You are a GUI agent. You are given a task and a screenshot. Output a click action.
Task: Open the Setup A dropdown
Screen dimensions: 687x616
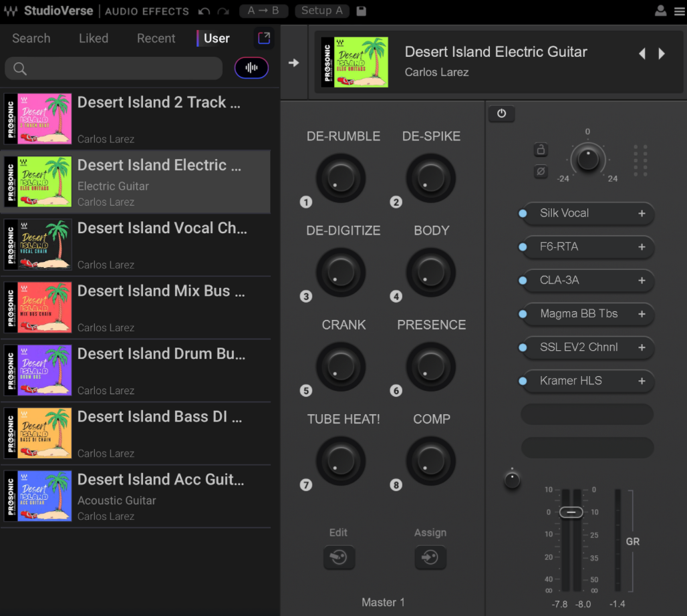322,11
